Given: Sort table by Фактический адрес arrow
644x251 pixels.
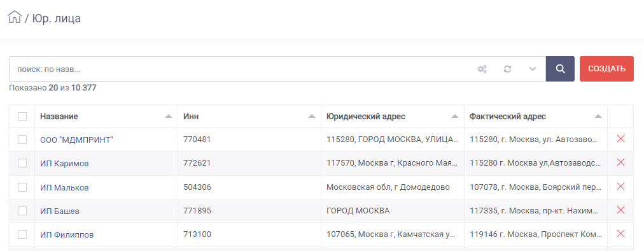Looking at the screenshot, I should pyautogui.click(x=598, y=117).
